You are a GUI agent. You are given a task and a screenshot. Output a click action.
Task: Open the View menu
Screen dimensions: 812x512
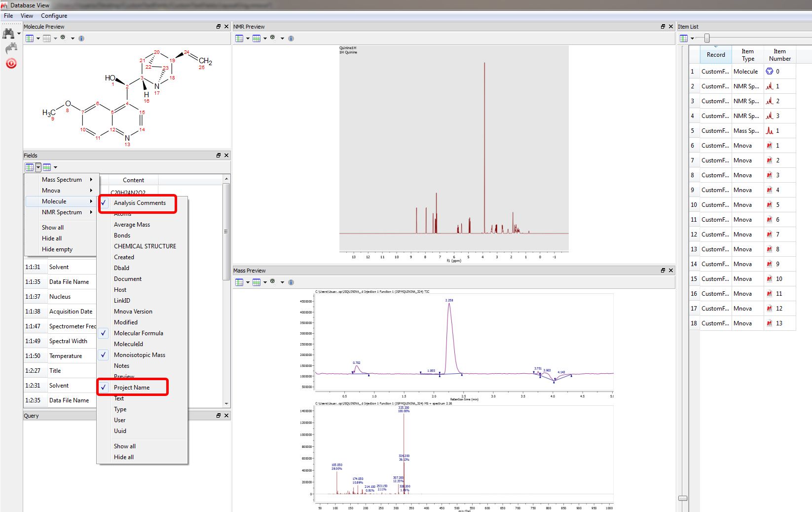(x=27, y=16)
